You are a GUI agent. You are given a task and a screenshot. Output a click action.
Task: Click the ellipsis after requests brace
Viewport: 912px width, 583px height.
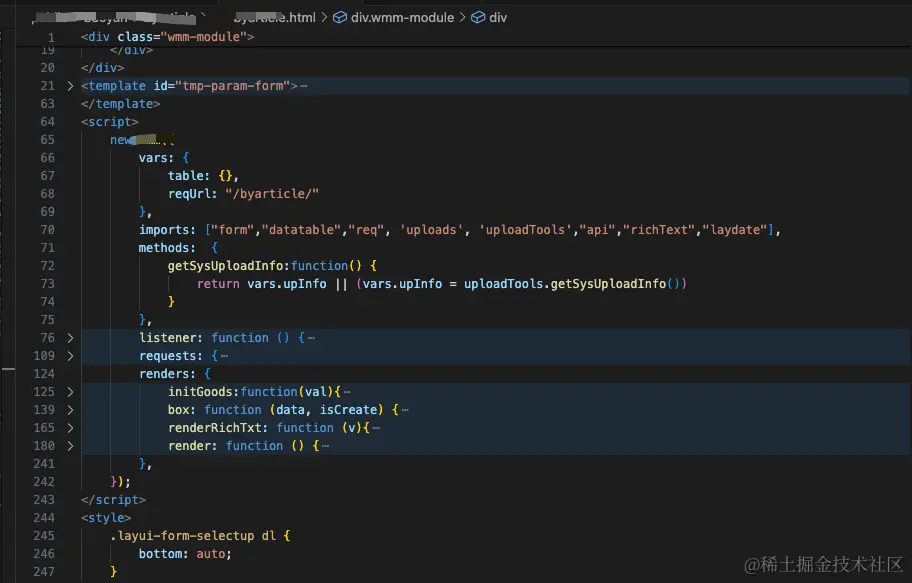(x=225, y=356)
